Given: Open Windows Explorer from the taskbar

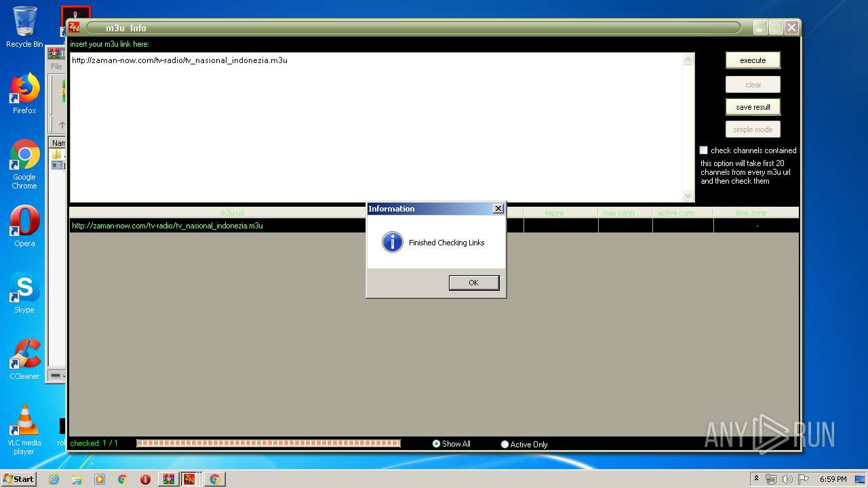Looking at the screenshot, I should coord(77,479).
